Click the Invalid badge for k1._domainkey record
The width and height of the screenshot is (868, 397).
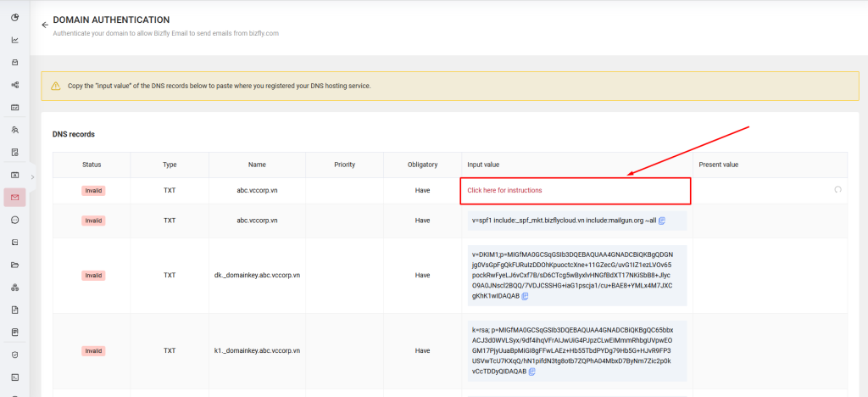click(93, 350)
